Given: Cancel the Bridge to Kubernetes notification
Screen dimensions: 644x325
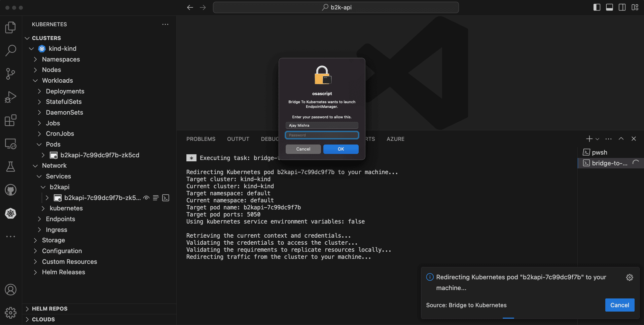Looking at the screenshot, I should click(x=619, y=305).
